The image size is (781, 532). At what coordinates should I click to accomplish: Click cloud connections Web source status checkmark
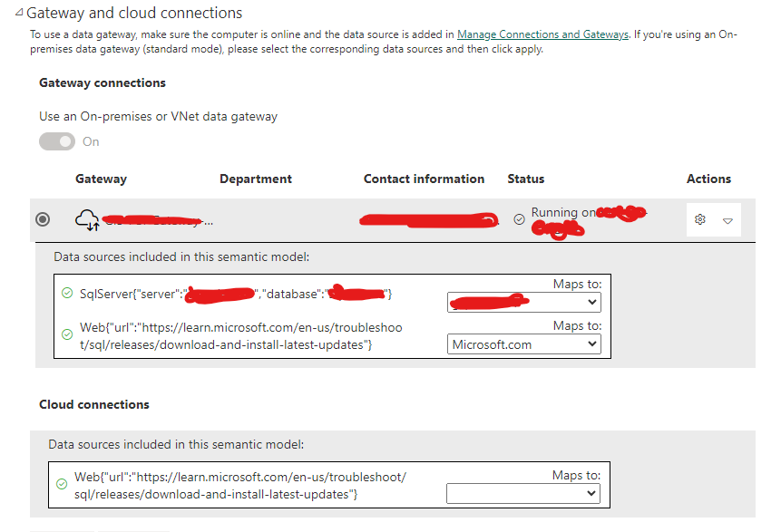[x=62, y=484]
